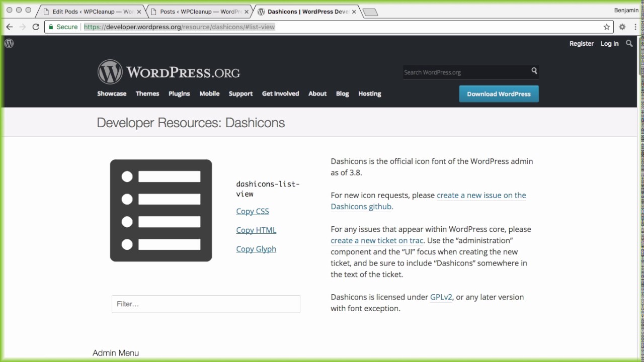Open the Support menu item
Image resolution: width=644 pixels, height=362 pixels.
tap(240, 94)
